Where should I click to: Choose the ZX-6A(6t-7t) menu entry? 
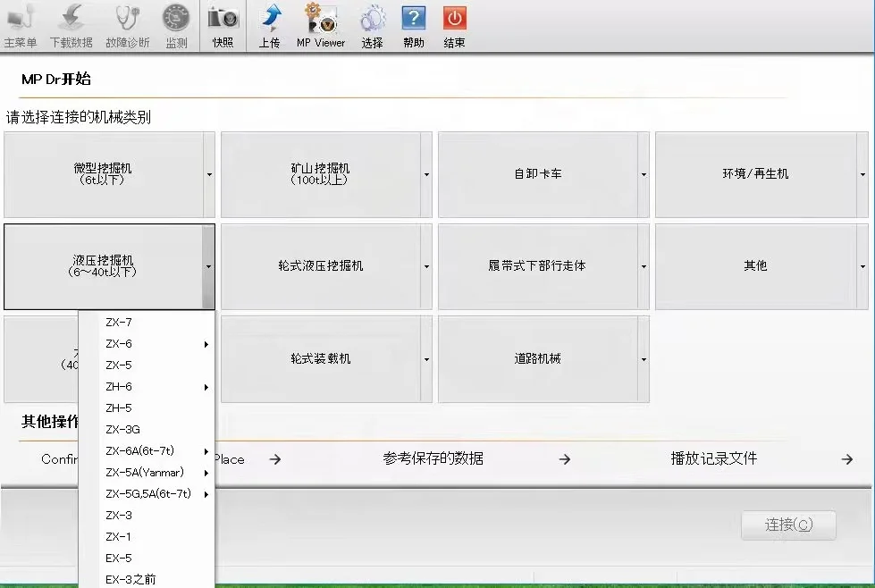pos(147,450)
